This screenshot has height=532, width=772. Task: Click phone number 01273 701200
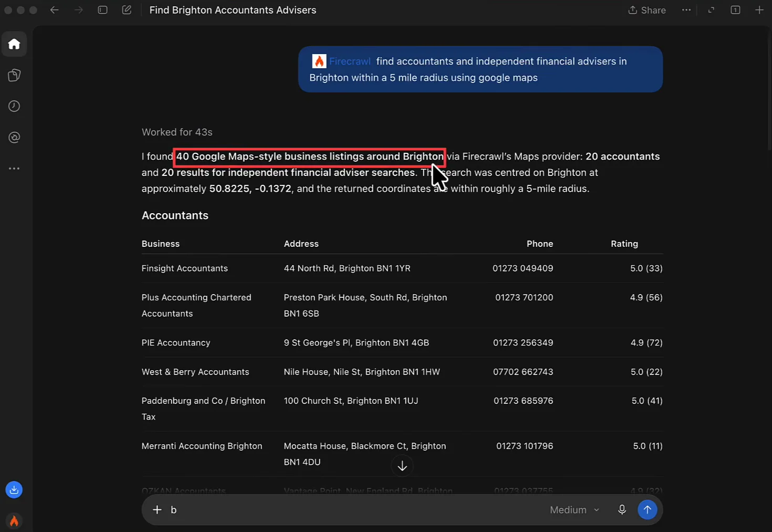(524, 297)
